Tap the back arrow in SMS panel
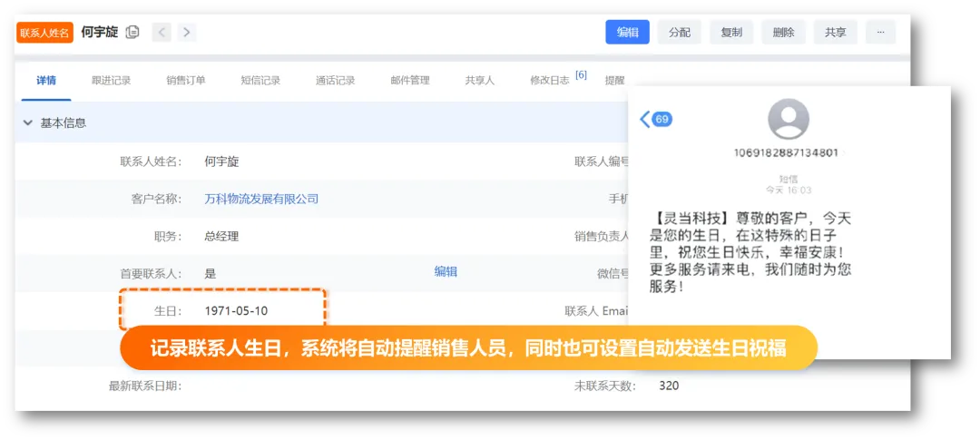 point(646,119)
